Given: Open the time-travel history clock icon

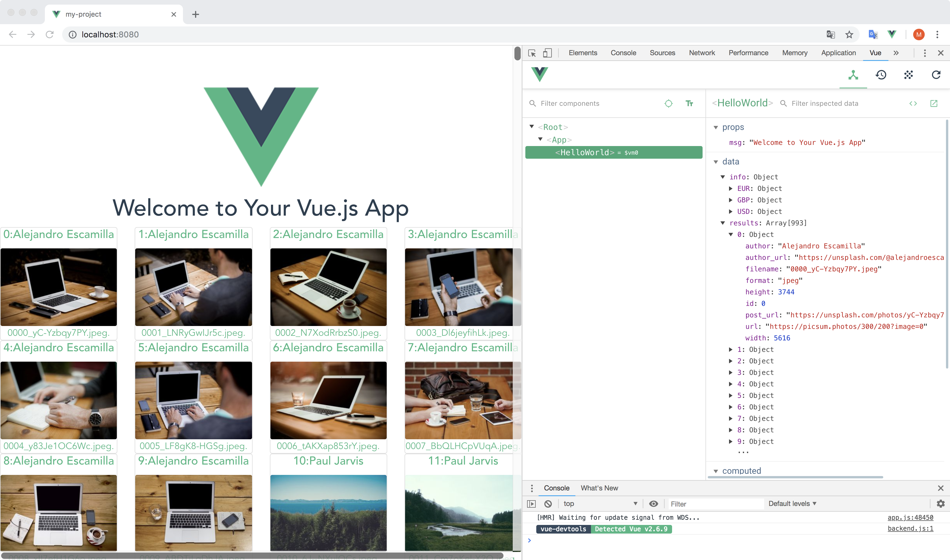Looking at the screenshot, I should (x=881, y=75).
